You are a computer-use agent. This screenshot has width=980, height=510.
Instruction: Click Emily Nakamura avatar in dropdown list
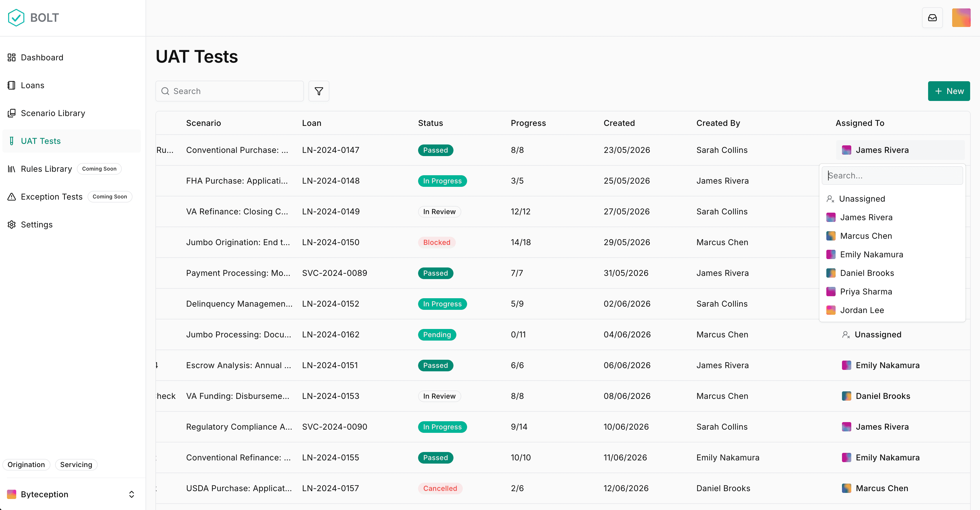coord(831,254)
